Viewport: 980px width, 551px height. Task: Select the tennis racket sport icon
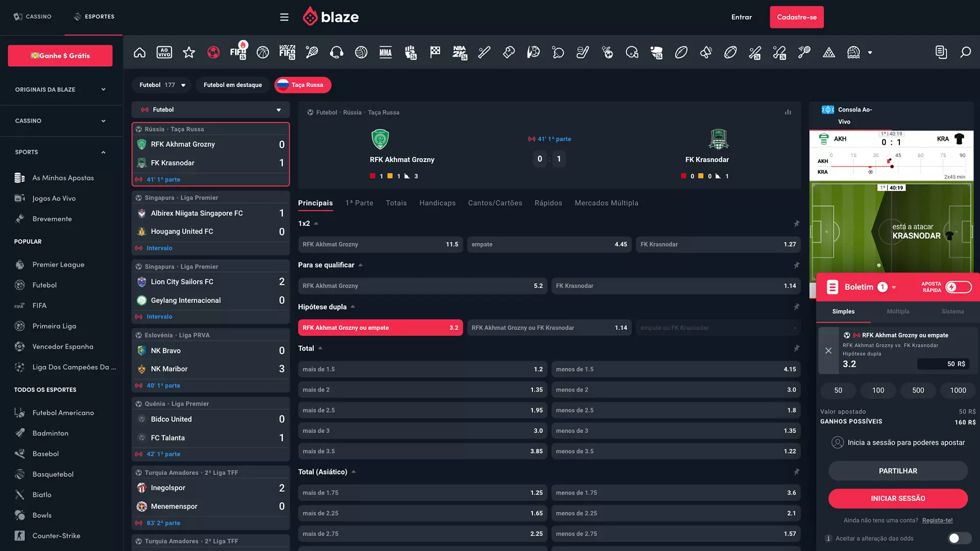pyautogui.click(x=312, y=52)
